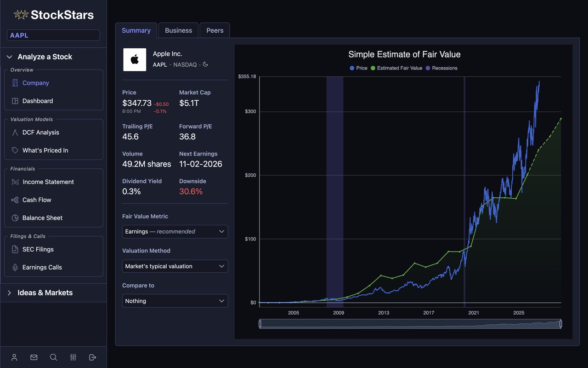Click the AAPL ticker search field
The width and height of the screenshot is (588, 368).
click(x=53, y=35)
